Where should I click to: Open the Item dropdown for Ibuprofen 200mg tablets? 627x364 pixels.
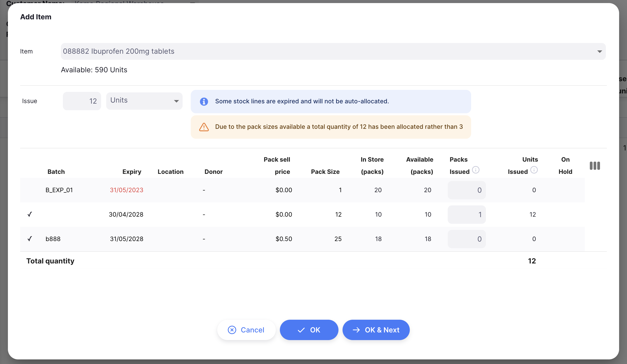[x=333, y=51]
